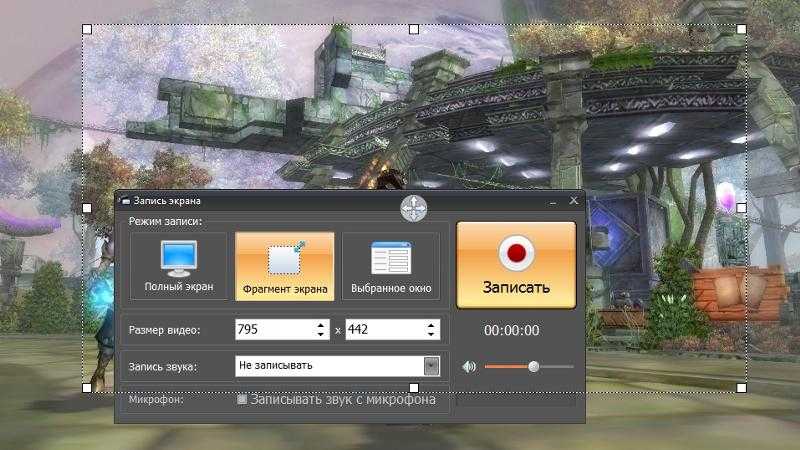Decrease the video height with the down arrow
This screenshot has width=800, height=450.
(x=431, y=334)
